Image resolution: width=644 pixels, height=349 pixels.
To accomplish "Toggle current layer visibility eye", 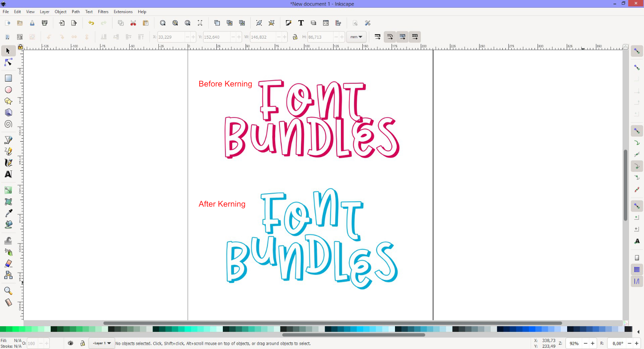I will tap(70, 343).
